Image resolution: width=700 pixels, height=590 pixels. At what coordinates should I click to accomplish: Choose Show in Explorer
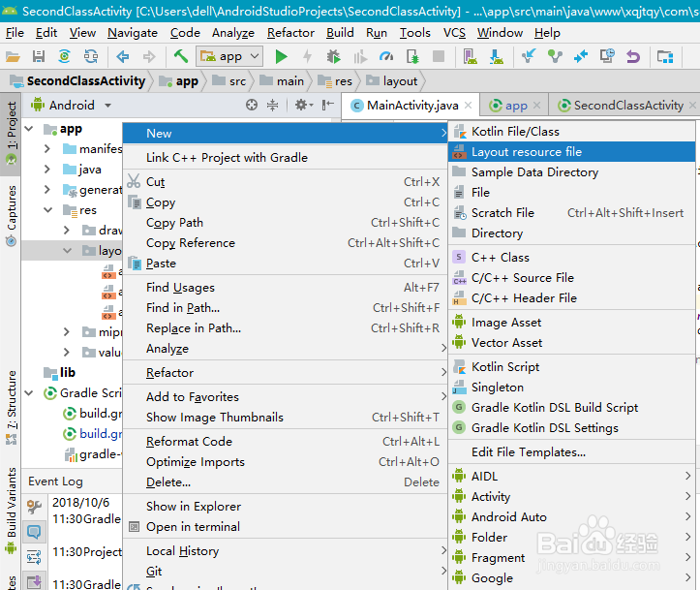coord(285,507)
